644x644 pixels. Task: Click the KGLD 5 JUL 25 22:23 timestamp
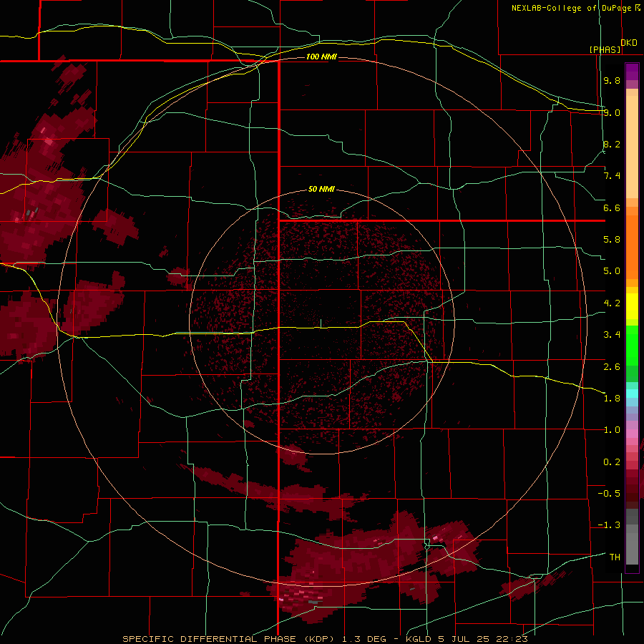[x=467, y=639]
